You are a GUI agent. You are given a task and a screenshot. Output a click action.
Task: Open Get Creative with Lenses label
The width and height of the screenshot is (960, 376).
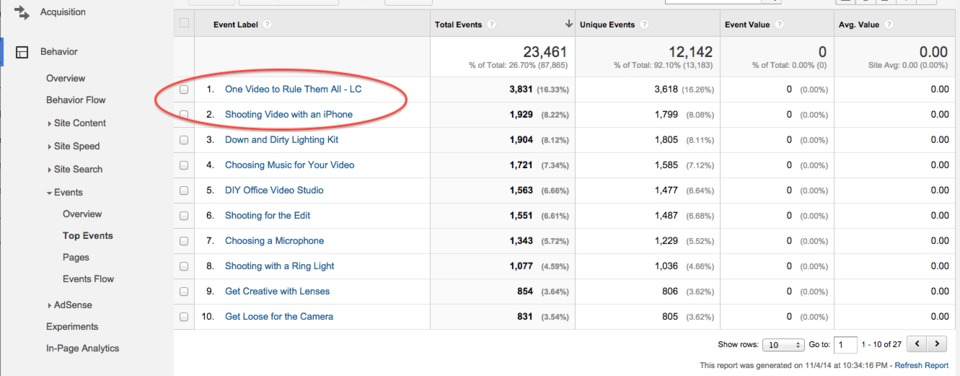point(277,291)
